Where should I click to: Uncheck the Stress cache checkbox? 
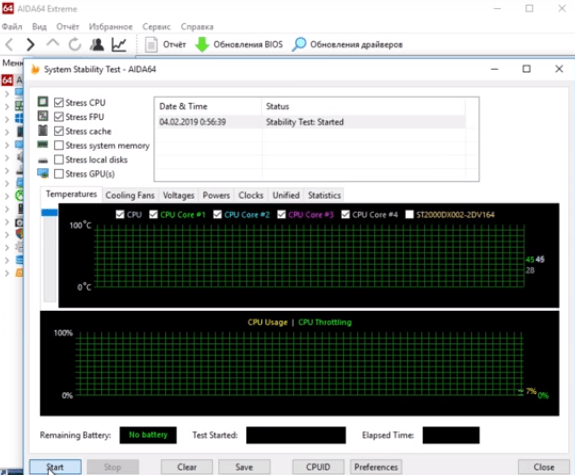[x=59, y=131]
